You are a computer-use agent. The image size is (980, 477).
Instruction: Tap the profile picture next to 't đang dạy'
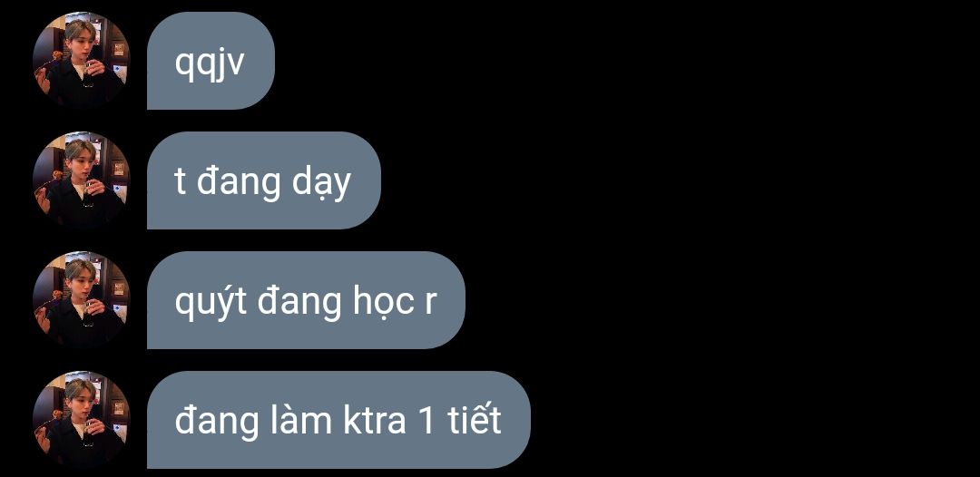click(82, 180)
